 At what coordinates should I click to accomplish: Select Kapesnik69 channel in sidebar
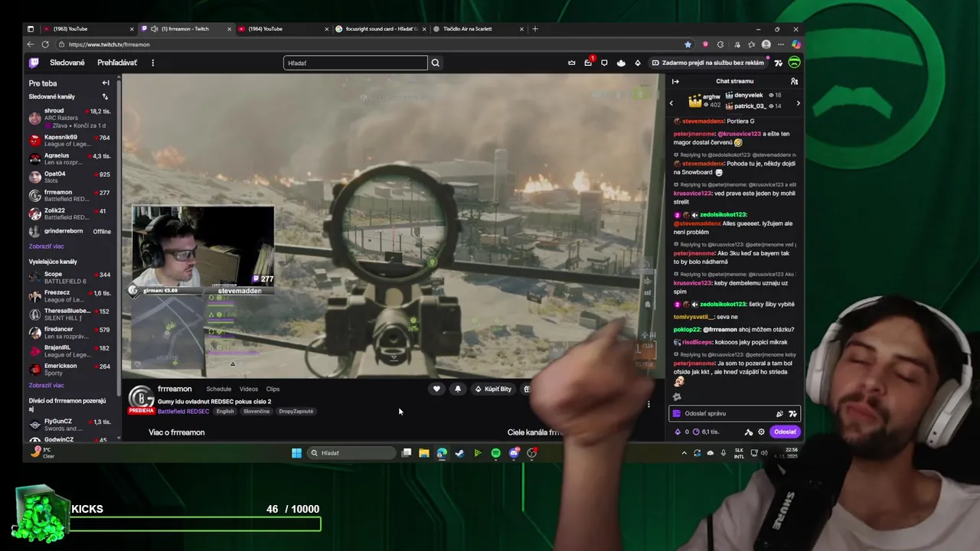click(x=70, y=140)
